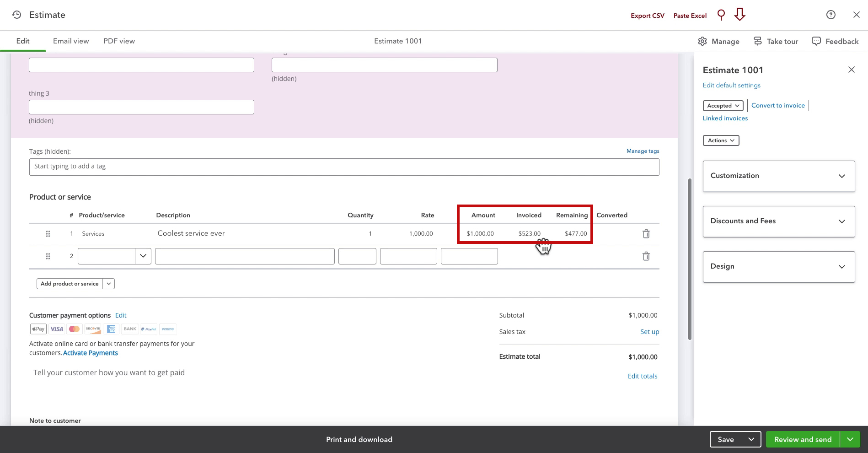Click the red download arrow icon
The width and height of the screenshot is (868, 453).
click(739, 15)
